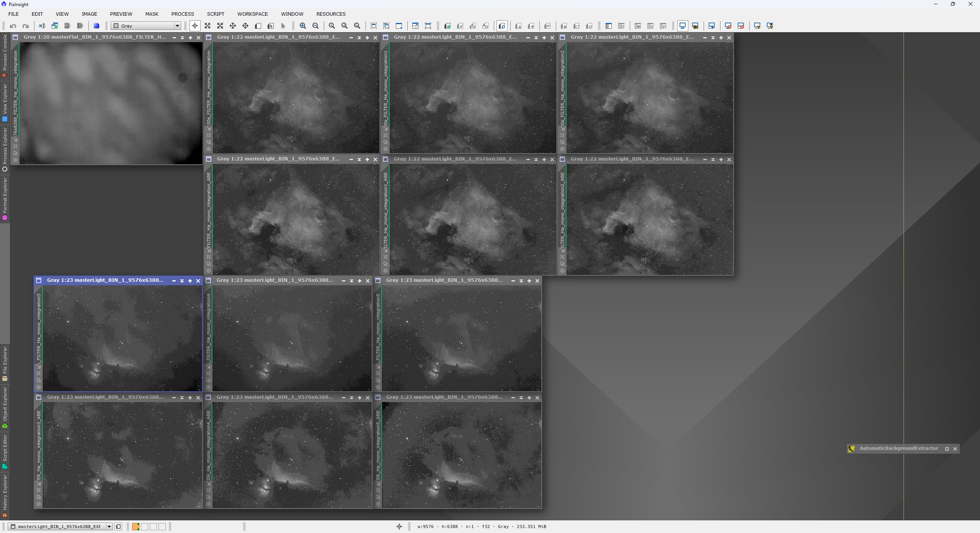
Task: Activate the Ha_mono_integration5 image window title
Action: [x=444, y=280]
